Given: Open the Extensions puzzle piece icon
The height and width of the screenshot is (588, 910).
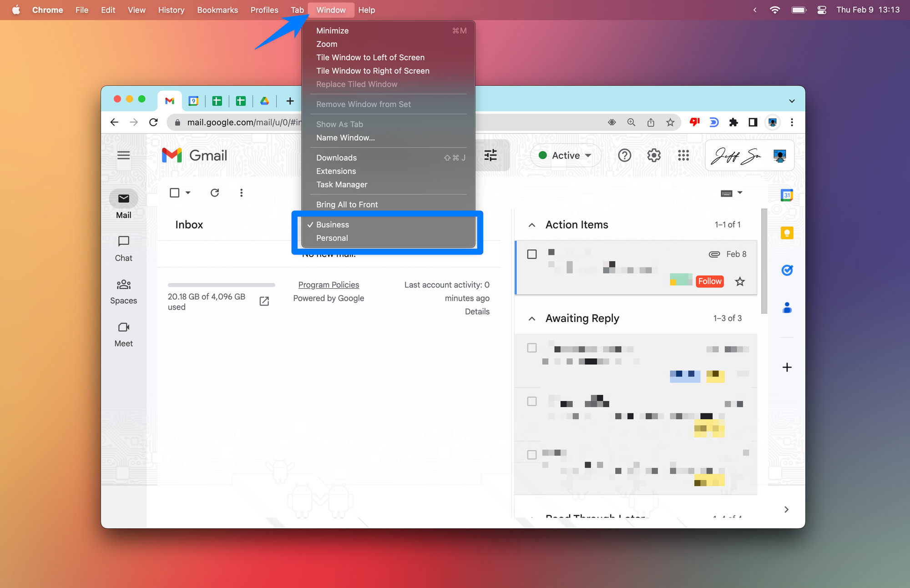Looking at the screenshot, I should 733,122.
